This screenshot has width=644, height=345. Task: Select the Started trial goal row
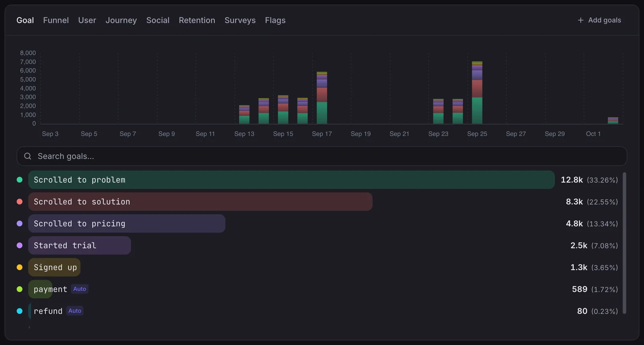tap(317, 245)
